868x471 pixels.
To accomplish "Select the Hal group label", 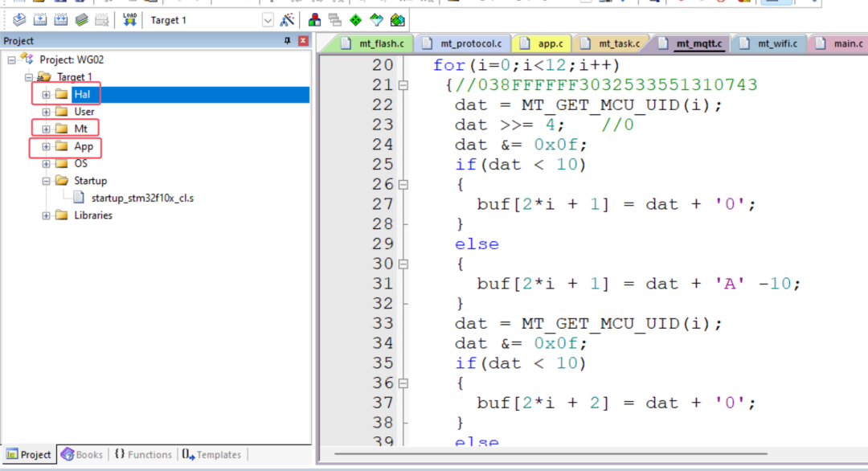I will tap(82, 95).
